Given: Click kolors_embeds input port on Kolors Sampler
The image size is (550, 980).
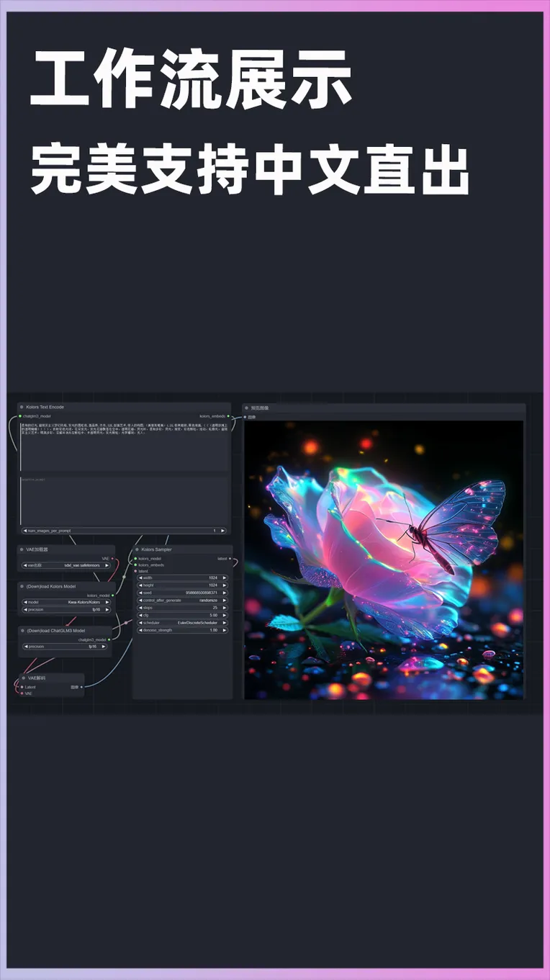Looking at the screenshot, I should coord(135,565).
